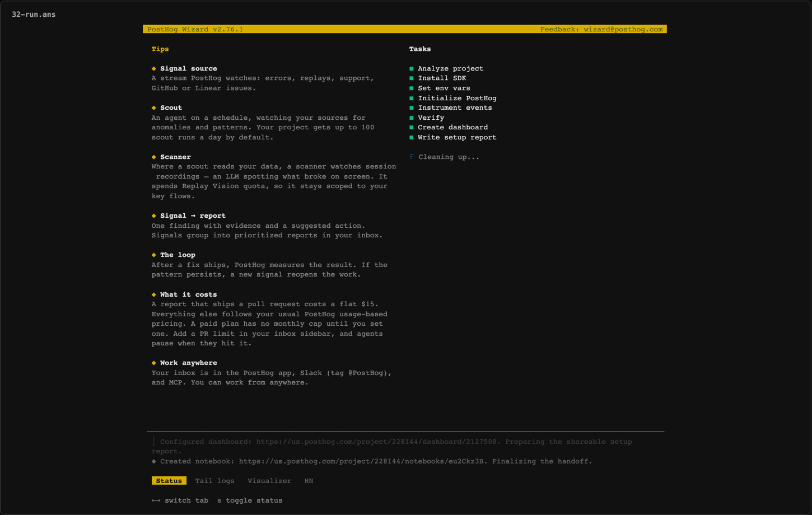Click the diamond bullet beside Scout

coord(154,107)
